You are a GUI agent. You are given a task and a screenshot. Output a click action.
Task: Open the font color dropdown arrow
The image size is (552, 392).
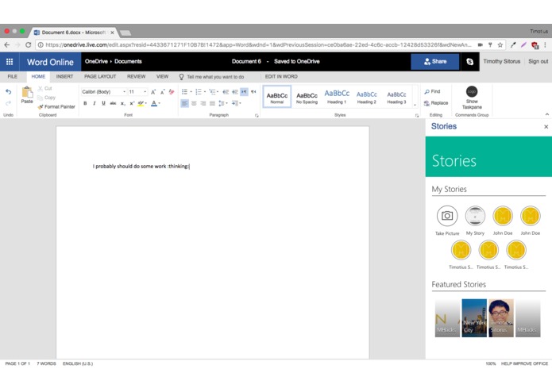(159, 103)
